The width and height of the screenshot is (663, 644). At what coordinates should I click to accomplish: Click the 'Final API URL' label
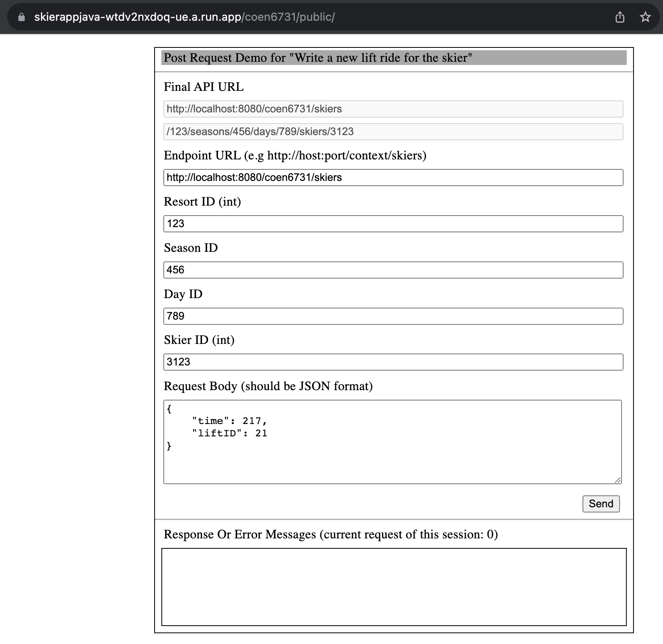pos(204,87)
